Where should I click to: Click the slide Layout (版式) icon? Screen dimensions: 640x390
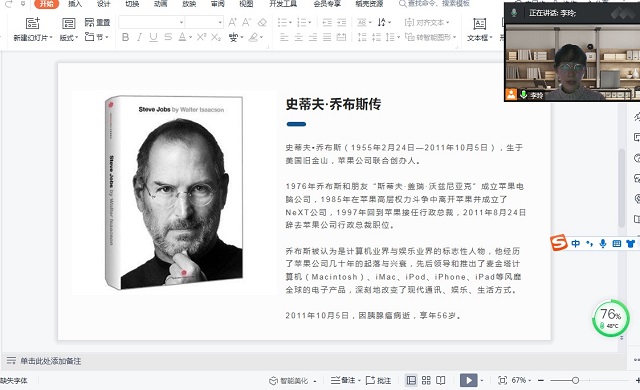[69, 23]
